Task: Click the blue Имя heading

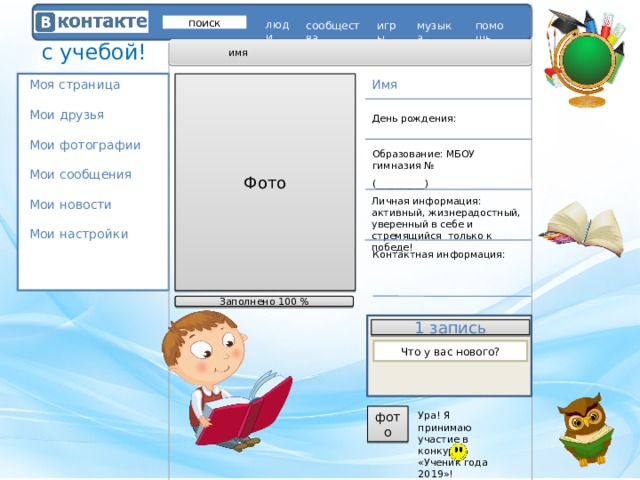Action: pyautogui.click(x=384, y=84)
